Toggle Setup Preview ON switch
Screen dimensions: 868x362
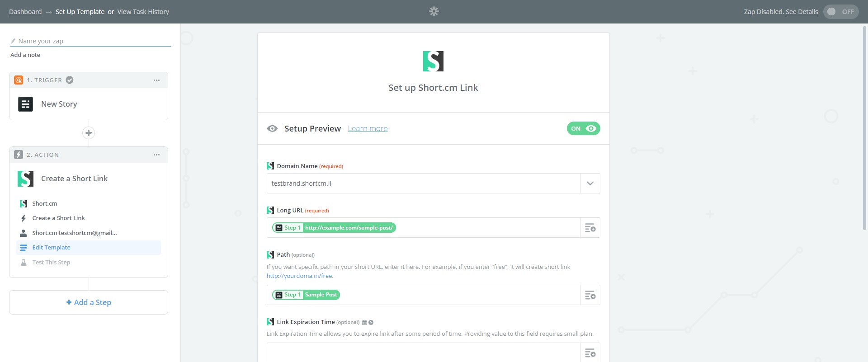tap(583, 128)
